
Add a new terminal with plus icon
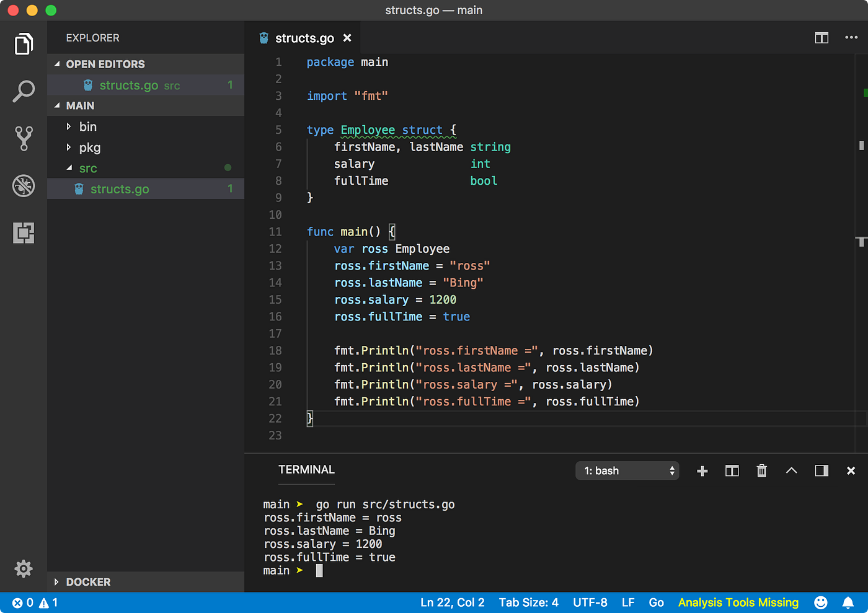point(702,471)
